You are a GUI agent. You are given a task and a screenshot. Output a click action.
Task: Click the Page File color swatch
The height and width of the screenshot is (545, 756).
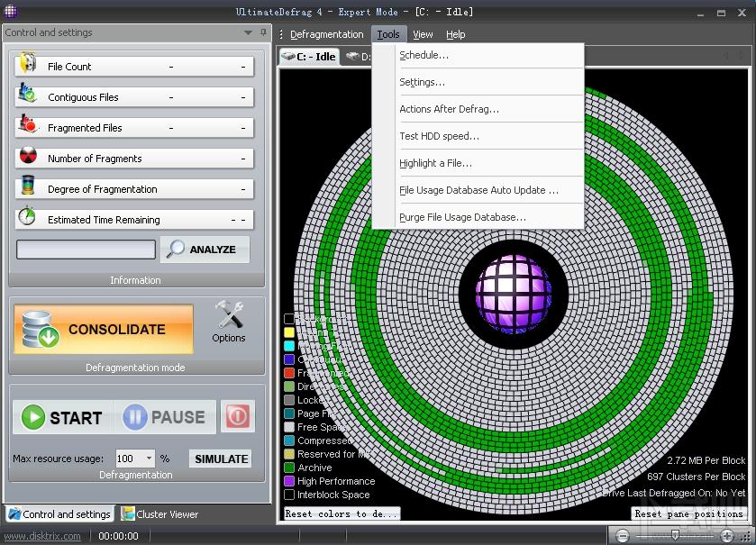coord(289,413)
